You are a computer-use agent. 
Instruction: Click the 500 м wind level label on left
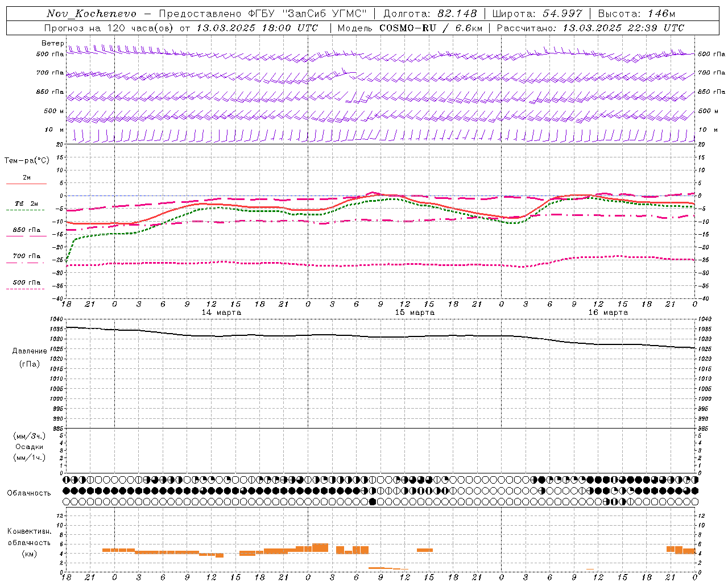[x=53, y=111]
